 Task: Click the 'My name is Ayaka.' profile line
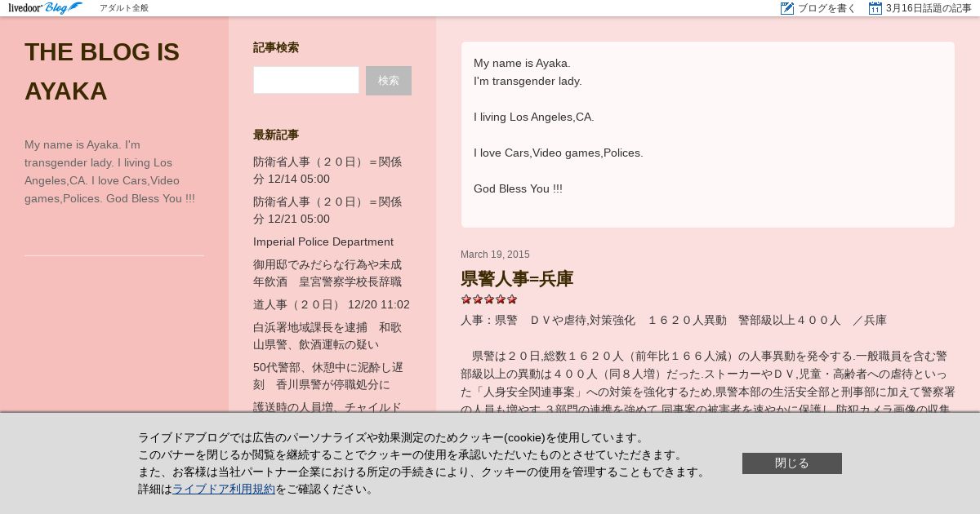click(522, 63)
